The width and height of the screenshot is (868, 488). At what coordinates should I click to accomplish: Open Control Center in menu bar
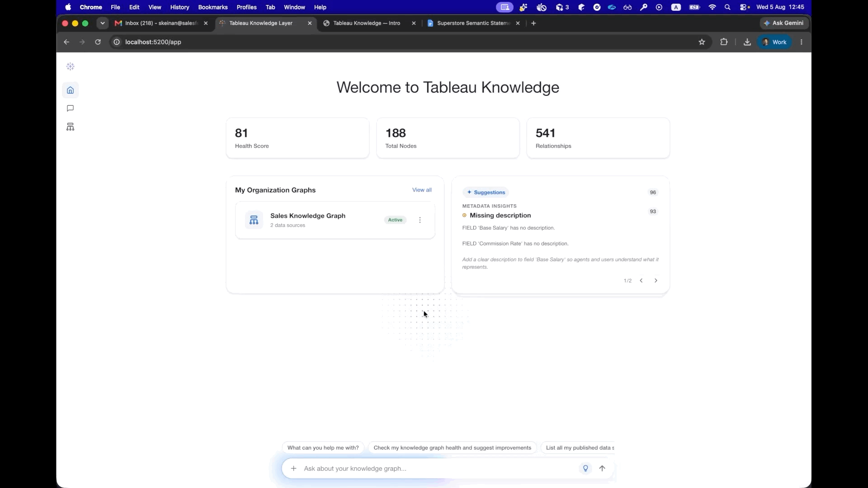[x=744, y=7]
